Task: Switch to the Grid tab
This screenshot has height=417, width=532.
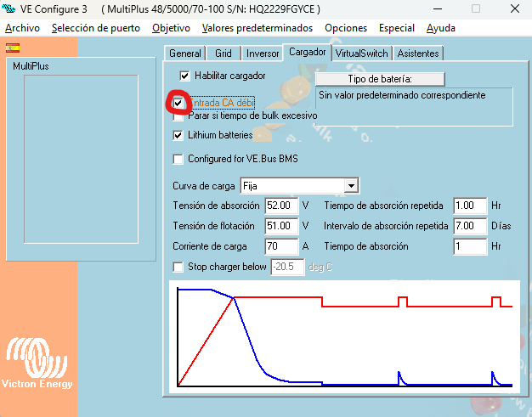Action: tap(224, 54)
